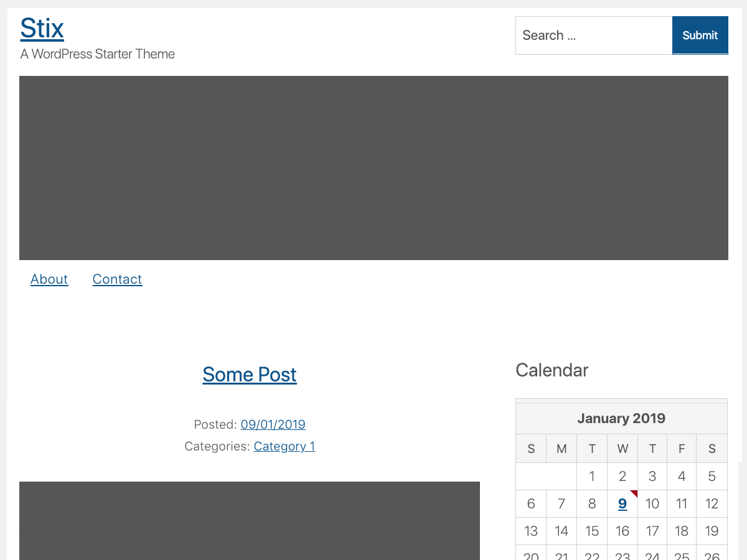Open the Some Post title link
The height and width of the screenshot is (560, 747).
tap(250, 375)
